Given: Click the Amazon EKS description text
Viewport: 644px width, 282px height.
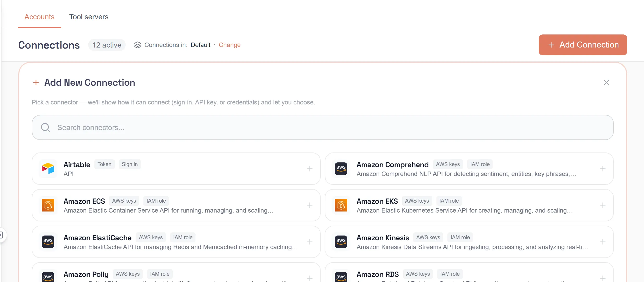Looking at the screenshot, I should (465, 210).
